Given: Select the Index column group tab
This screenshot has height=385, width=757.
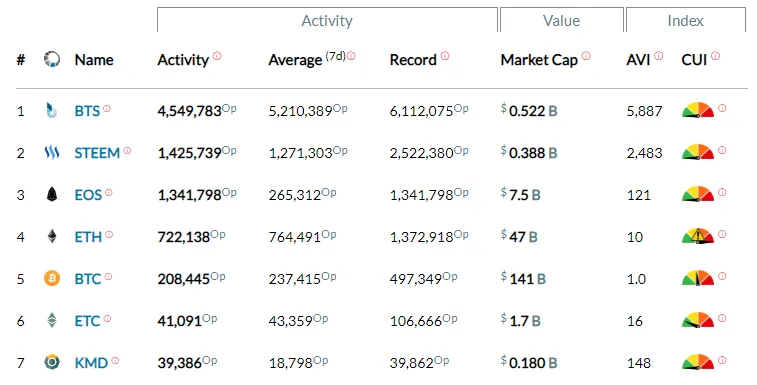Looking at the screenshot, I should (686, 20).
